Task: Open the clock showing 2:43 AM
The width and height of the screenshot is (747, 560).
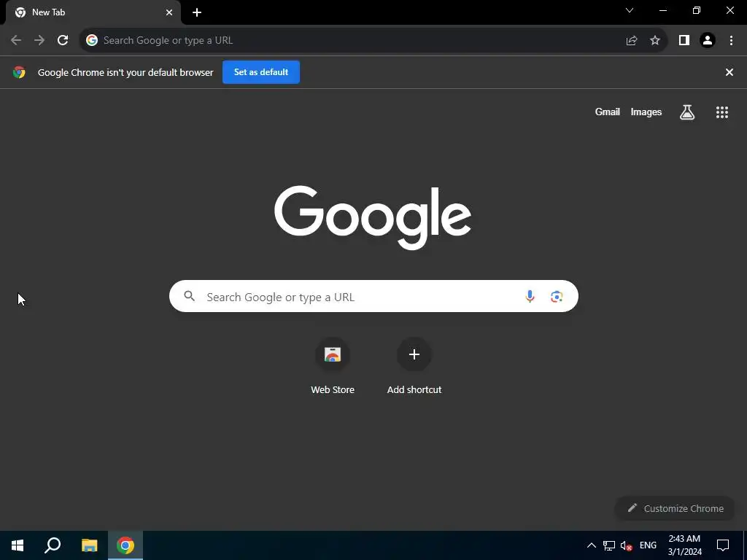Action: (x=684, y=545)
